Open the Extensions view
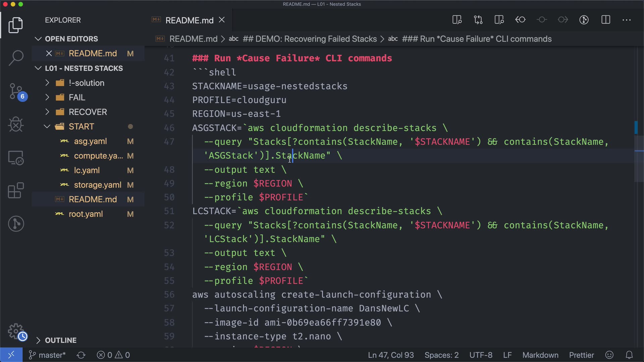Image resolution: width=644 pixels, height=362 pixels. pyautogui.click(x=16, y=191)
